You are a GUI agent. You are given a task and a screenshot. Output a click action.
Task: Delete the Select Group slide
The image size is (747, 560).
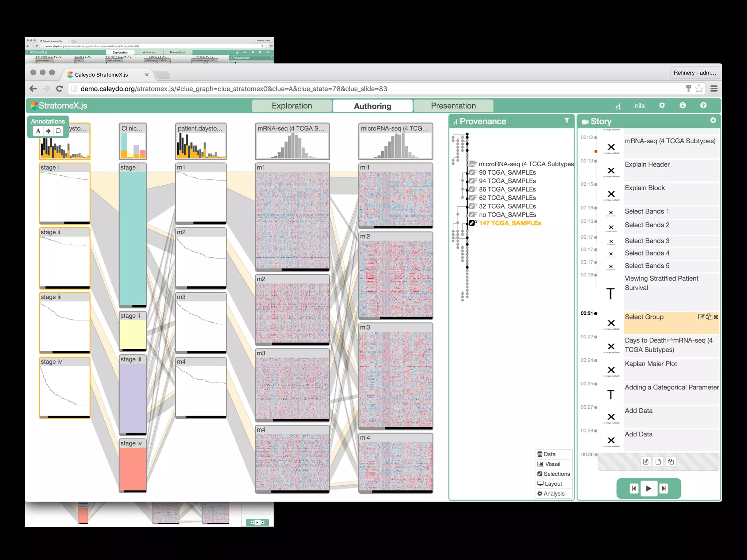click(x=716, y=317)
